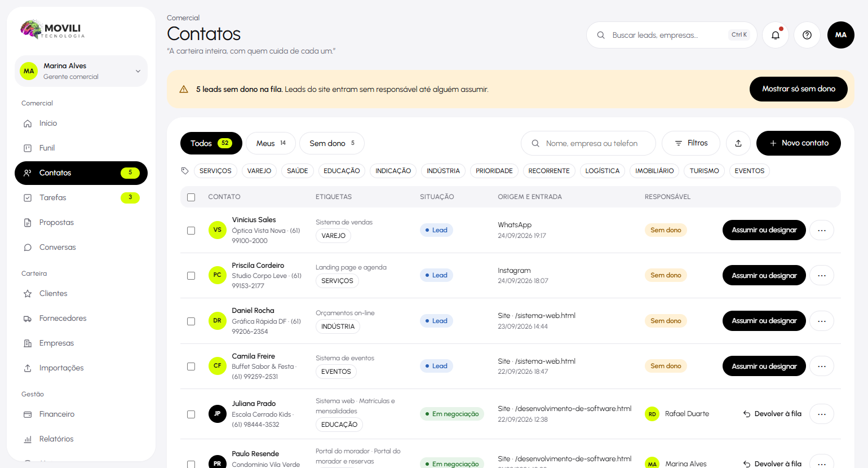Open the MA profile avatar in the header

pyautogui.click(x=841, y=35)
